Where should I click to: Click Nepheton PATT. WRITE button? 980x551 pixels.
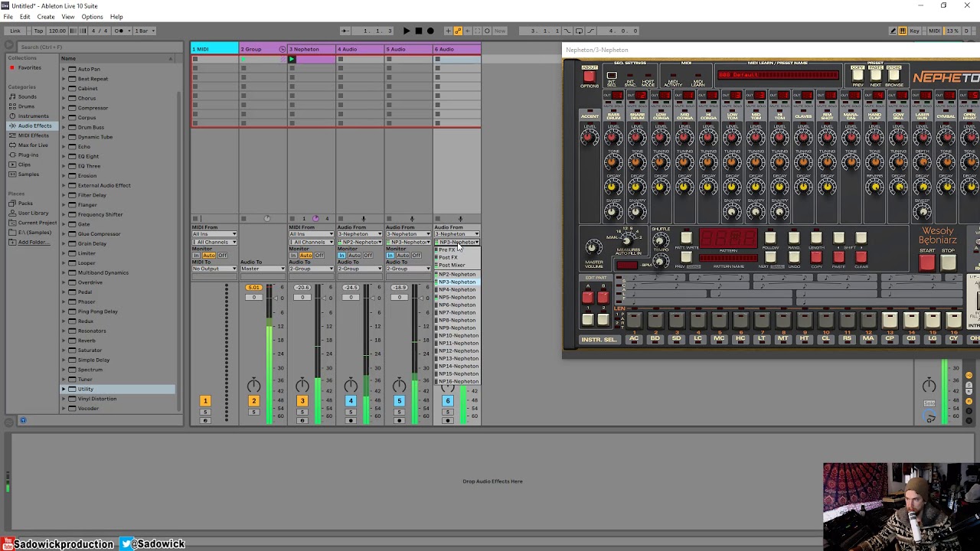click(x=686, y=238)
